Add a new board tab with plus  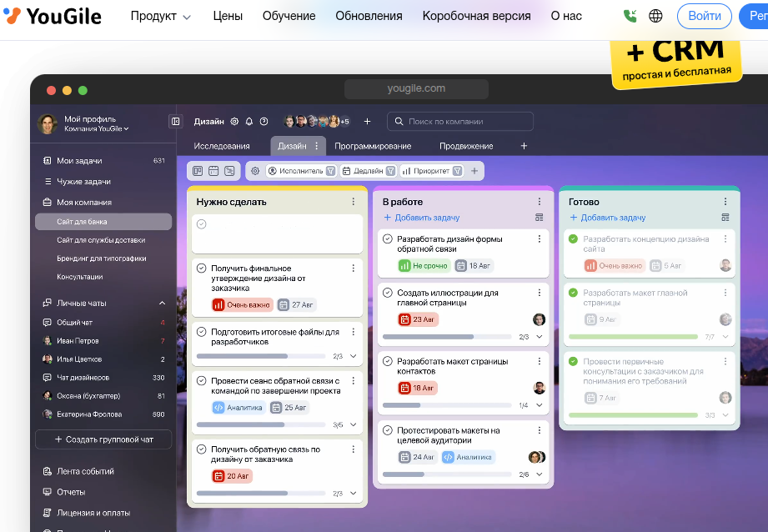[x=524, y=146]
